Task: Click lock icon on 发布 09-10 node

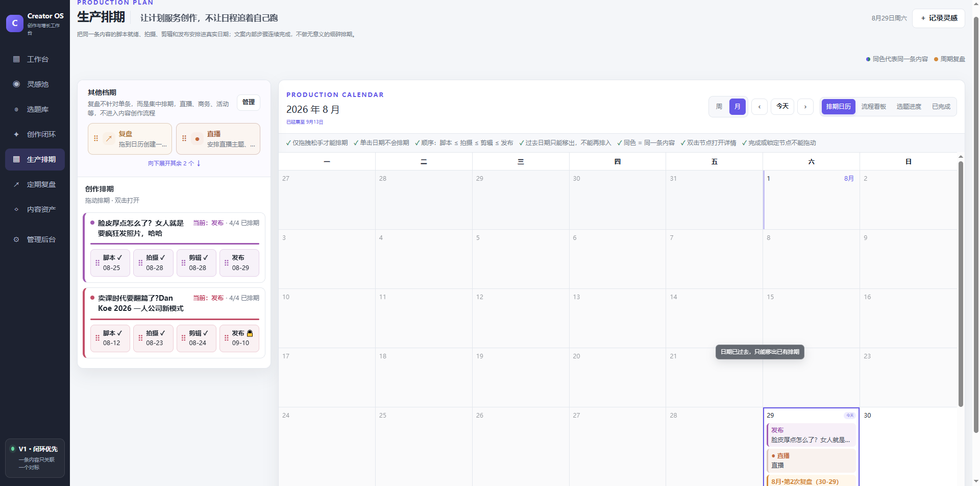Action: point(250,333)
